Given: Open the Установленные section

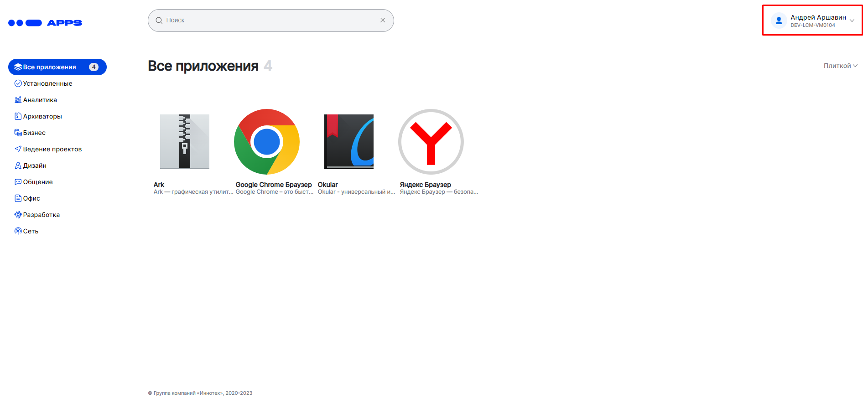Looking at the screenshot, I should (47, 83).
